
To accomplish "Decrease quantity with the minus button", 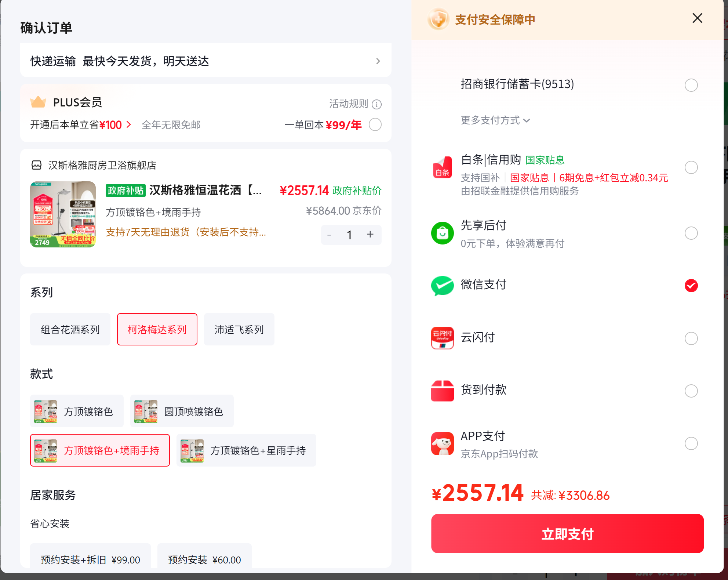I will click(x=329, y=235).
